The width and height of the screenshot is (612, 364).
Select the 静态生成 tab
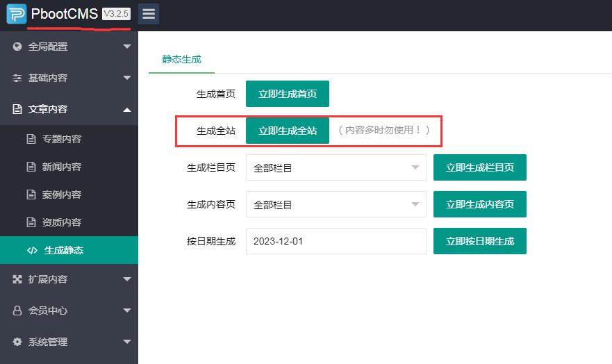(x=181, y=60)
